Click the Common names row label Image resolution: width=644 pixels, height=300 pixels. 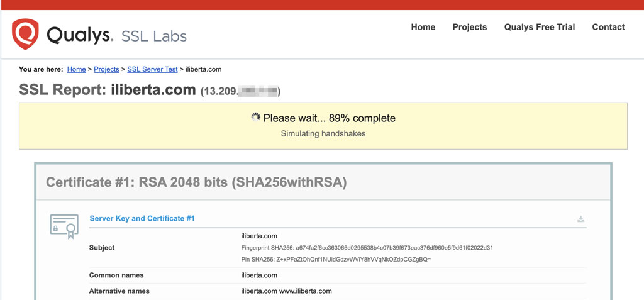[x=116, y=275]
